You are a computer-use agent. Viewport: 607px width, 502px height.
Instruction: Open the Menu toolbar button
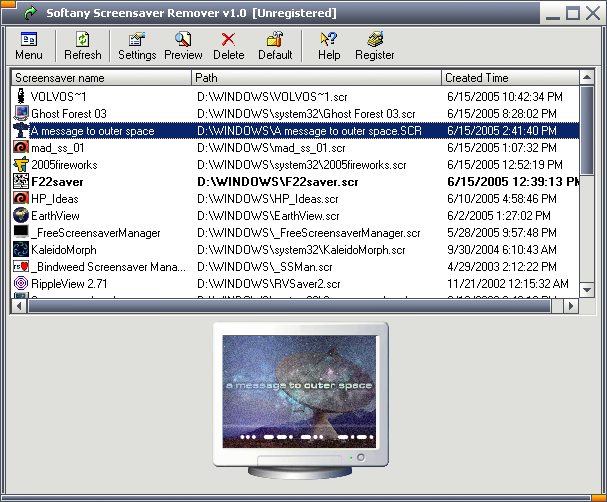click(x=29, y=46)
